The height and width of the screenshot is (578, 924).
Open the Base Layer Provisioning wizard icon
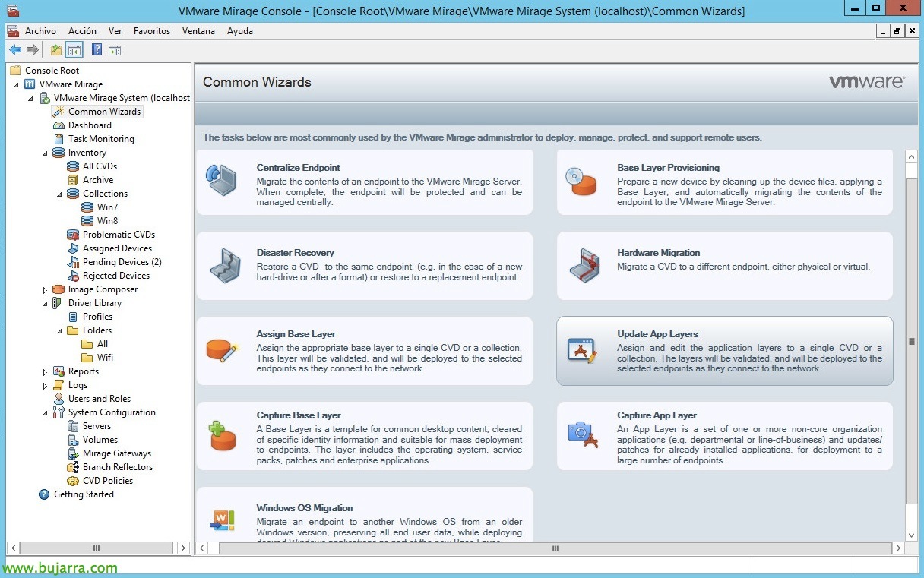pos(581,182)
